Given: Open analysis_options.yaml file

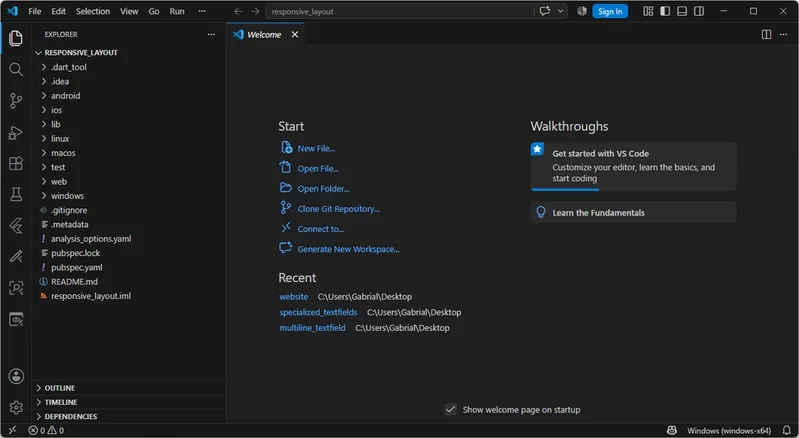Looking at the screenshot, I should point(128,239).
